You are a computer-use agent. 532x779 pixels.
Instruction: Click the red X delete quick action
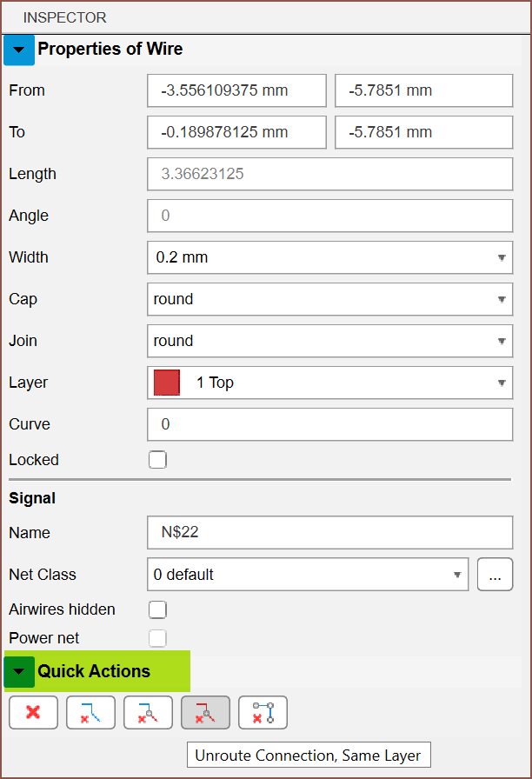click(33, 713)
